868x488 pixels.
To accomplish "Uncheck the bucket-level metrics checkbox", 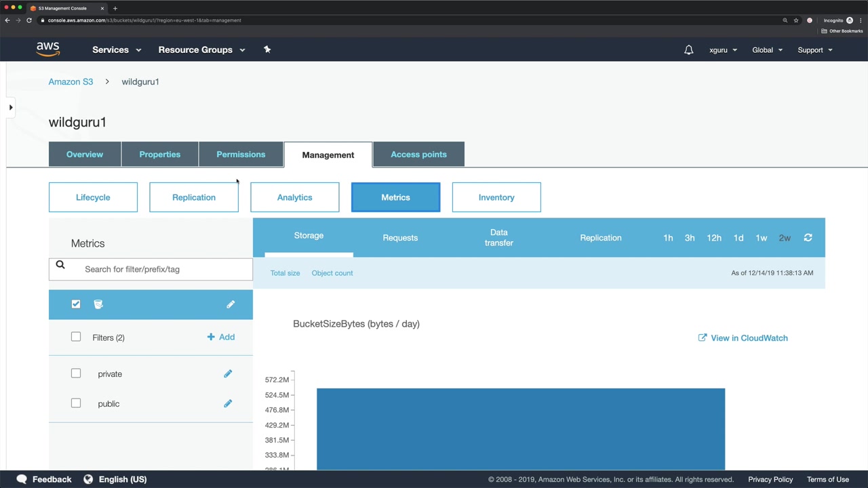I will pyautogui.click(x=76, y=304).
